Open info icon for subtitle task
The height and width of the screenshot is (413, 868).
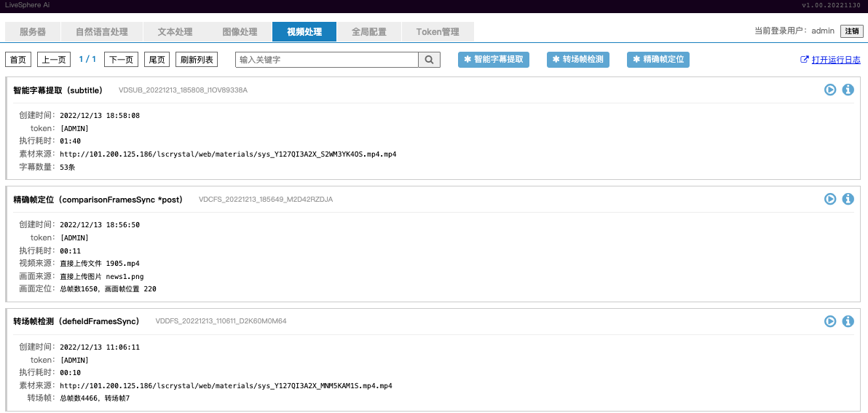[x=848, y=90]
